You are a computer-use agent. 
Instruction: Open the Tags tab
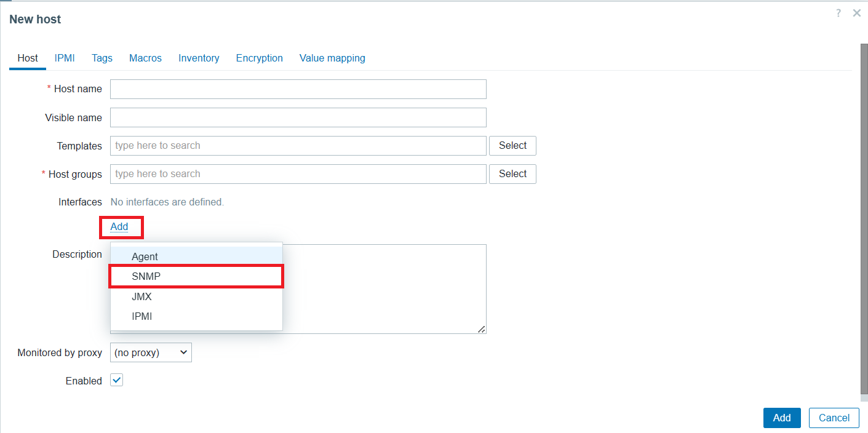tap(102, 57)
